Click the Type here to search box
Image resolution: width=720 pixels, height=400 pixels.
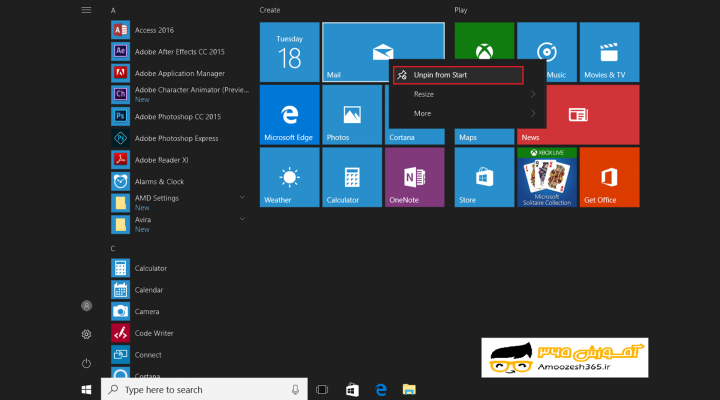(x=204, y=389)
